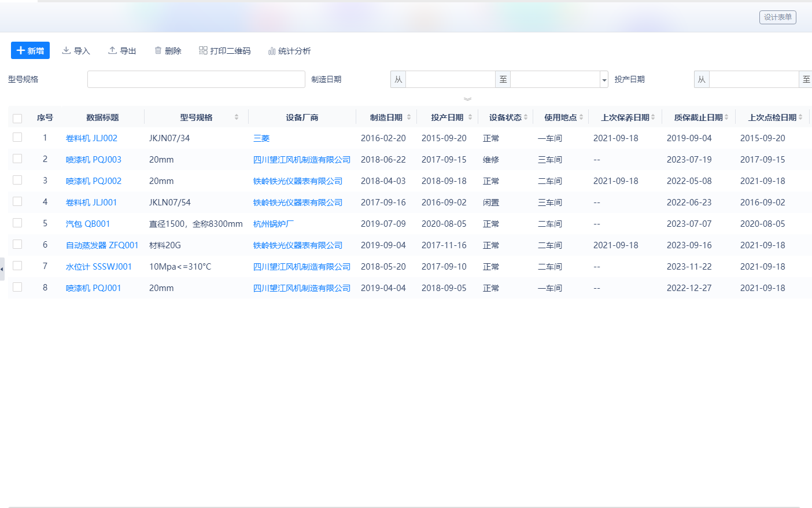Click the 维修 status cell
The height and width of the screenshot is (508, 812).
pyautogui.click(x=491, y=160)
